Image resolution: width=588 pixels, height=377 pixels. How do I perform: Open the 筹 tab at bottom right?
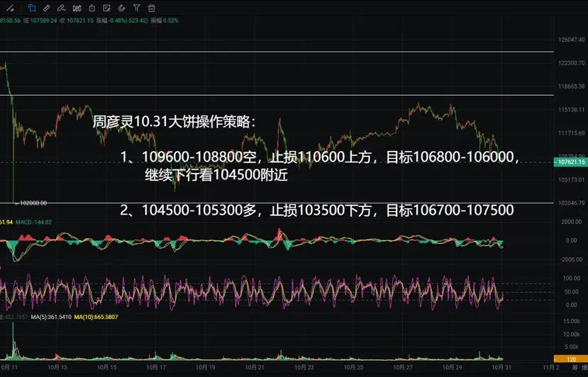tap(575, 368)
